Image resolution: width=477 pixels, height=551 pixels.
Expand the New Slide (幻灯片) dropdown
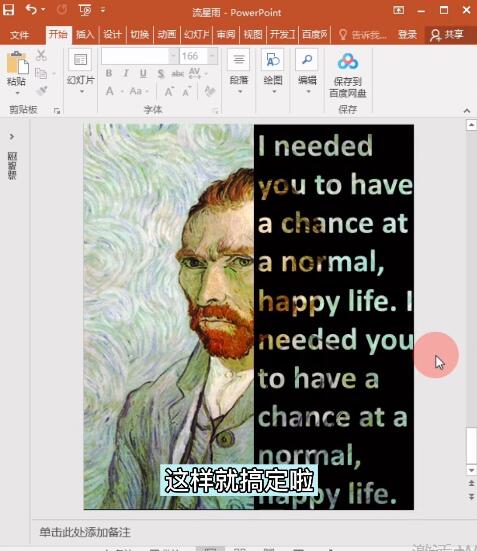pos(82,92)
